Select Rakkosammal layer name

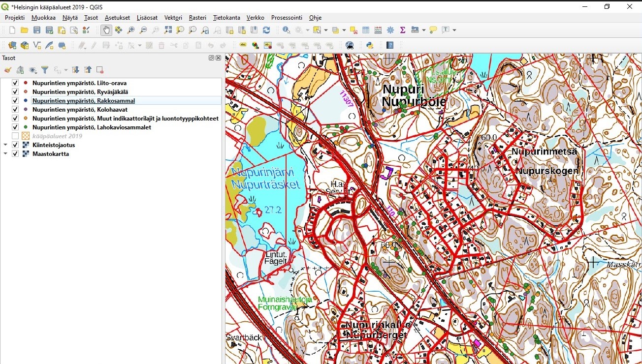[84, 101]
